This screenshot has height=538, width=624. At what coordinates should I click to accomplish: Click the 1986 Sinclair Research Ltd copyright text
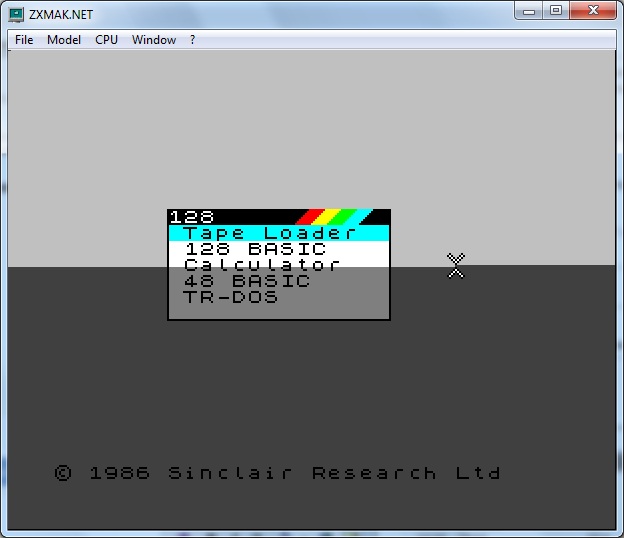tap(277, 473)
